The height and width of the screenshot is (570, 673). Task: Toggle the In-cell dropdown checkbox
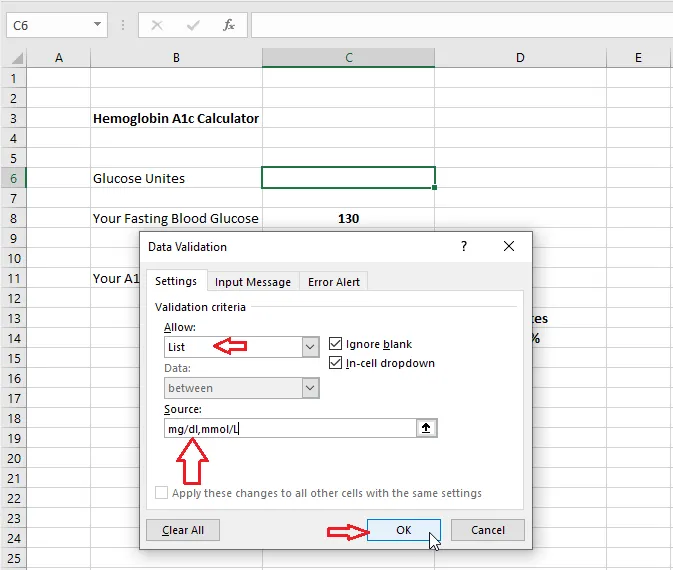tap(335, 363)
